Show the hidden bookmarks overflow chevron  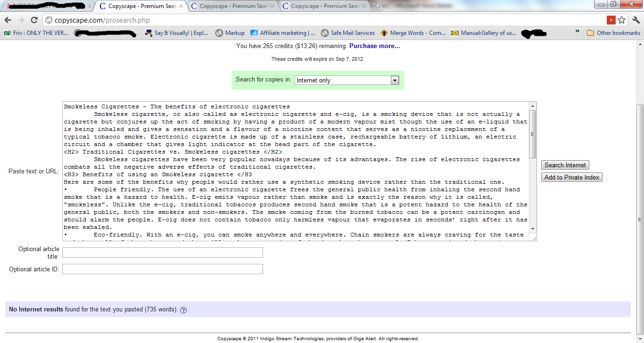tap(578, 32)
